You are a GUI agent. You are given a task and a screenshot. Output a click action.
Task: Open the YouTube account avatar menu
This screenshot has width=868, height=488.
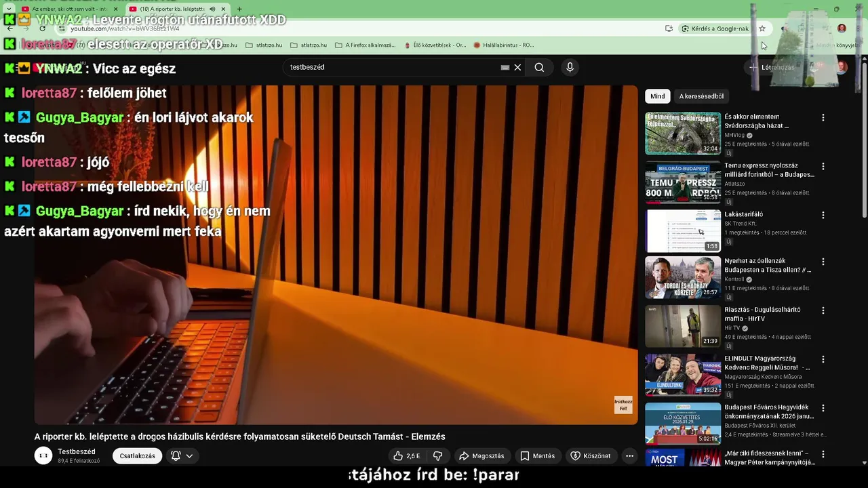pos(842,67)
